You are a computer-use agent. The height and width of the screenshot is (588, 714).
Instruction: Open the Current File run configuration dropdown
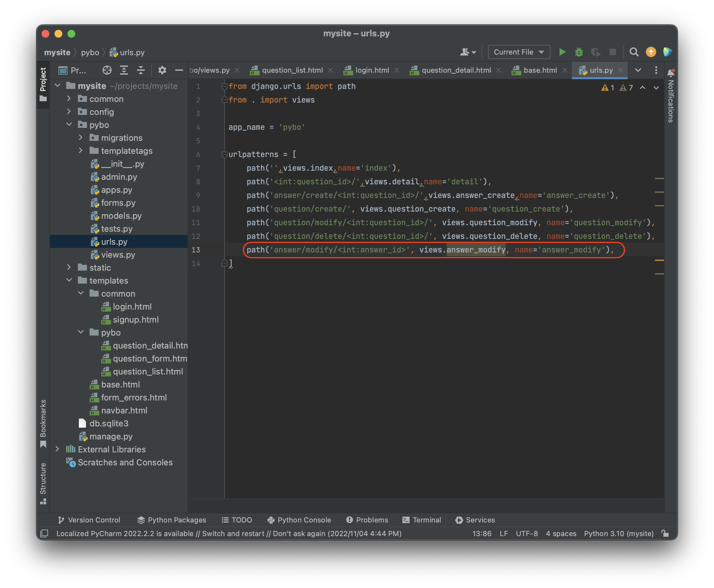[x=519, y=52]
